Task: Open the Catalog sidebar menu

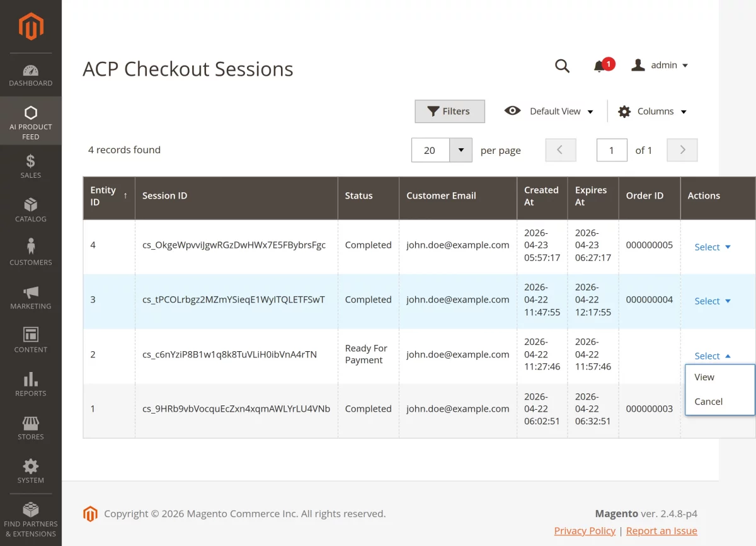Action: (x=30, y=209)
